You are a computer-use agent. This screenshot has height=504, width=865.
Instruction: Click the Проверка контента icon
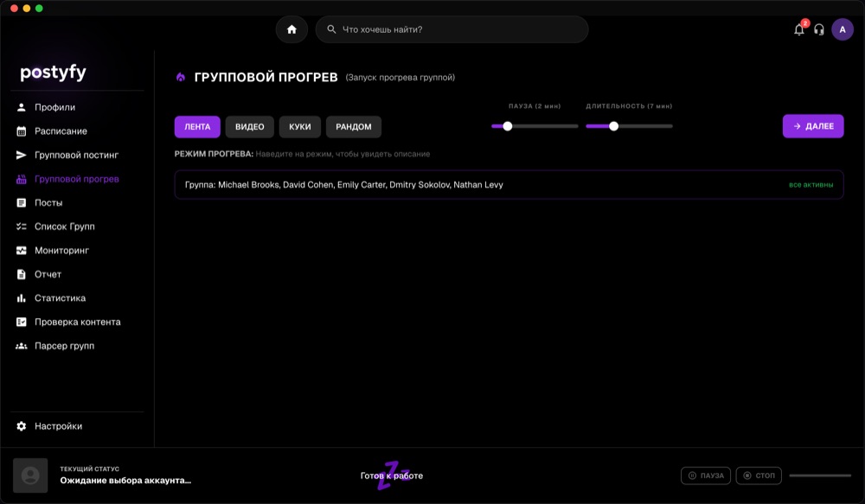pos(22,322)
